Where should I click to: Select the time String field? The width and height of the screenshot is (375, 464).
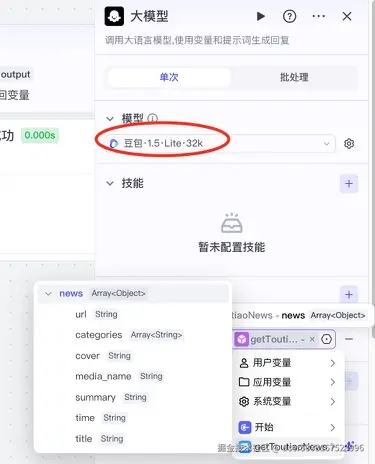coord(133,418)
